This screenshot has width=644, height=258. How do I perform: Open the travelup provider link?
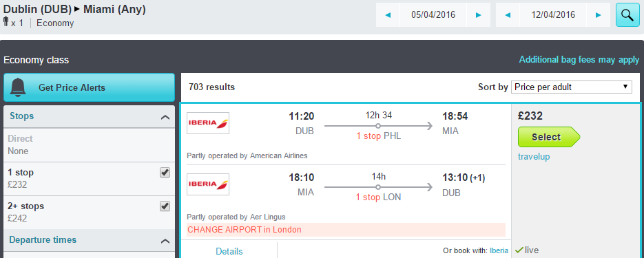click(534, 157)
